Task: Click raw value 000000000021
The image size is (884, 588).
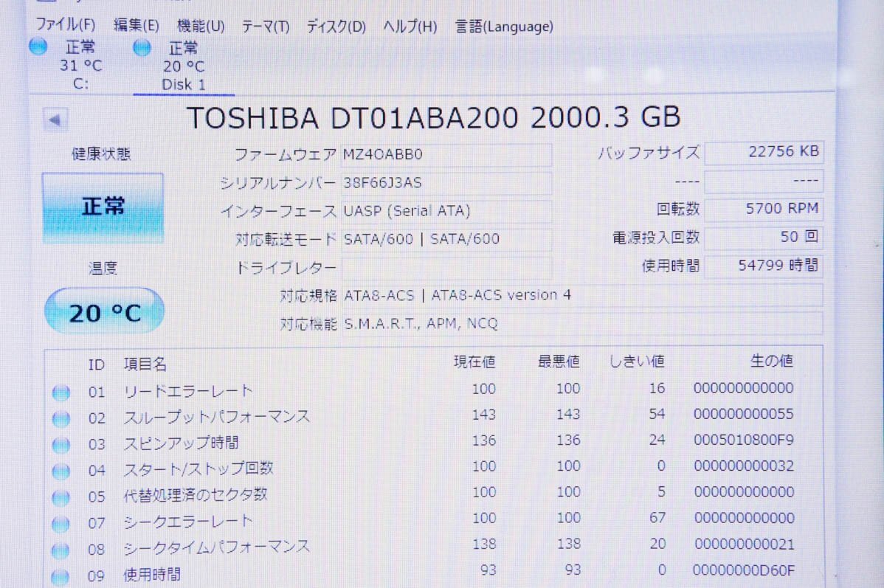Action: point(745,544)
